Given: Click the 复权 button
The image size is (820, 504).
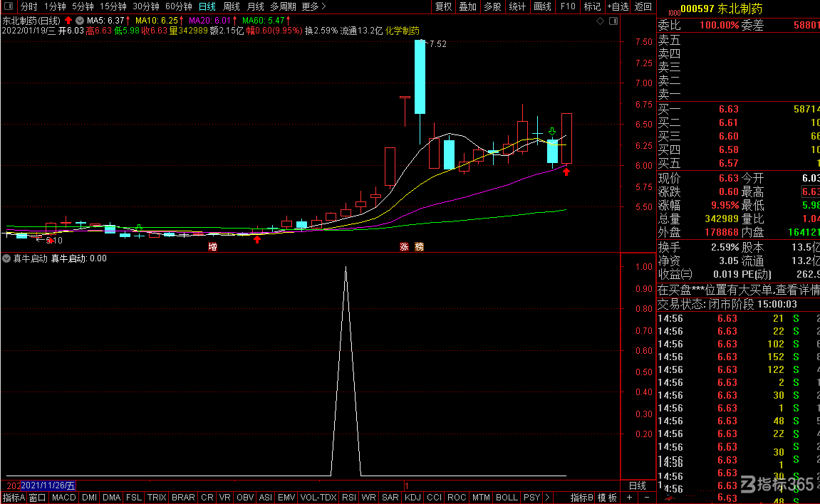Looking at the screenshot, I should click(x=443, y=6).
